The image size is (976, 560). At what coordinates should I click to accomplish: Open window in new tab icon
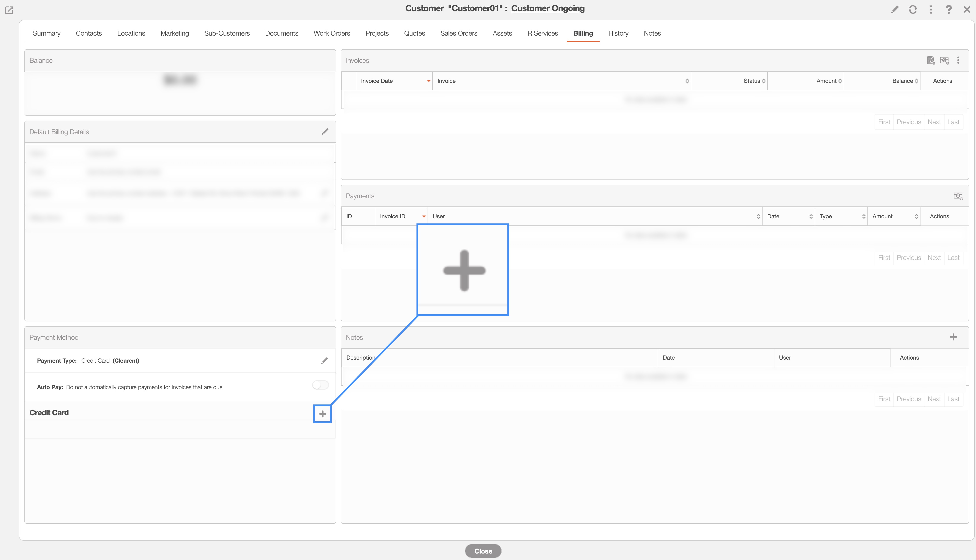[9, 10]
